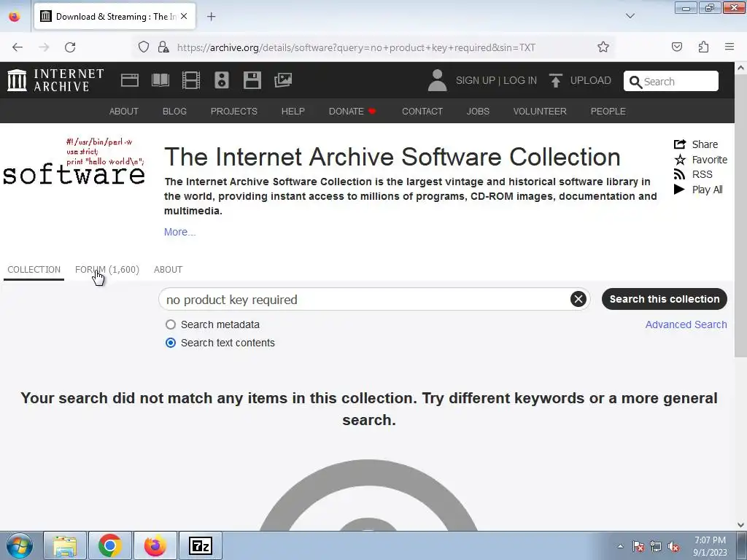Open the Windows Start button
747x560 pixels.
pos(20,545)
